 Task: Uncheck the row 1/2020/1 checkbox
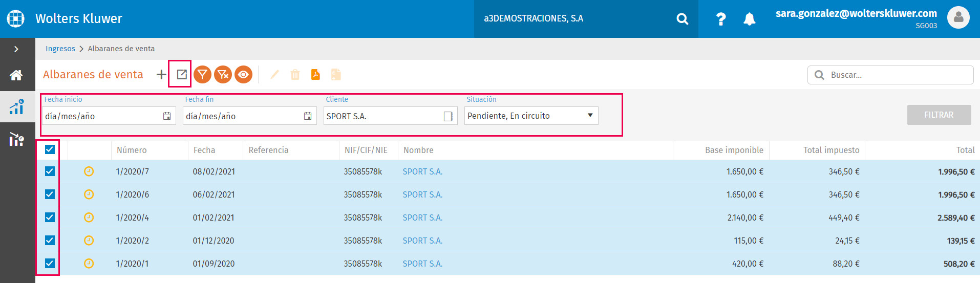(50, 264)
